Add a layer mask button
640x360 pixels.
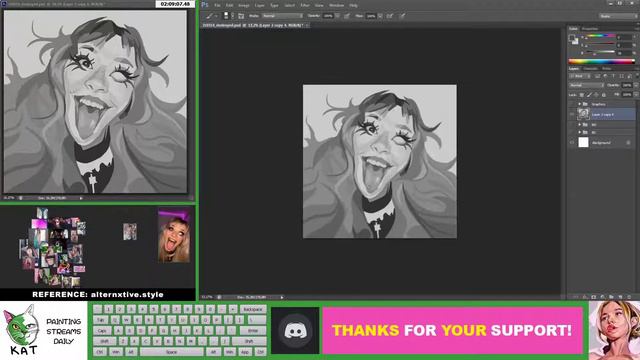click(x=593, y=297)
